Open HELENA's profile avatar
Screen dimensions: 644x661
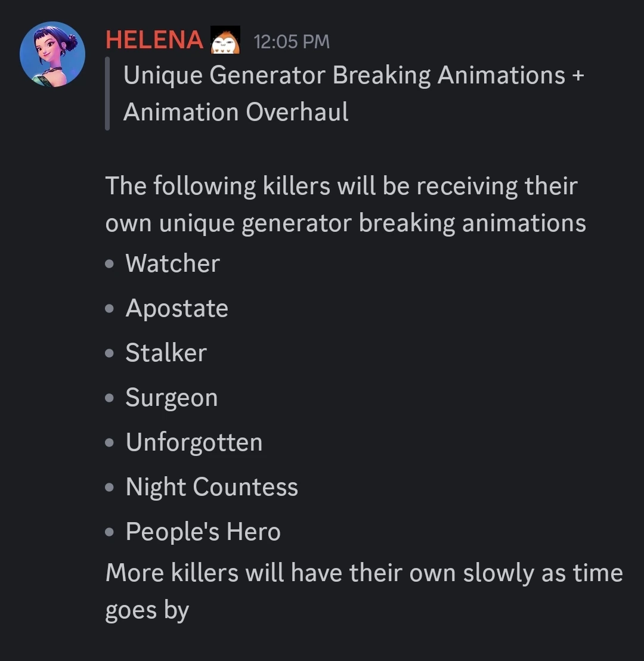tap(53, 53)
